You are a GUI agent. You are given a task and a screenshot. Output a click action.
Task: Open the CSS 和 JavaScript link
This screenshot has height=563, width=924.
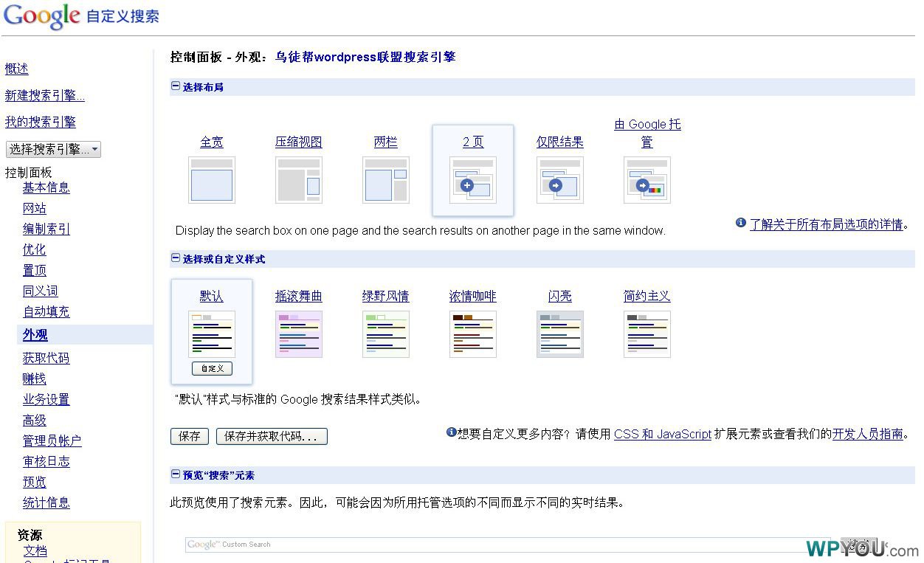click(x=663, y=434)
